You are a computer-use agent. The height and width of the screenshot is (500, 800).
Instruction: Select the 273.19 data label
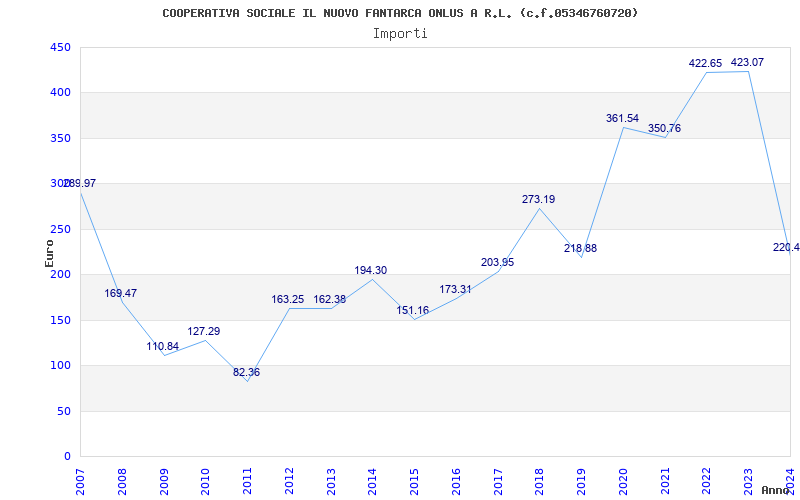pos(538,199)
